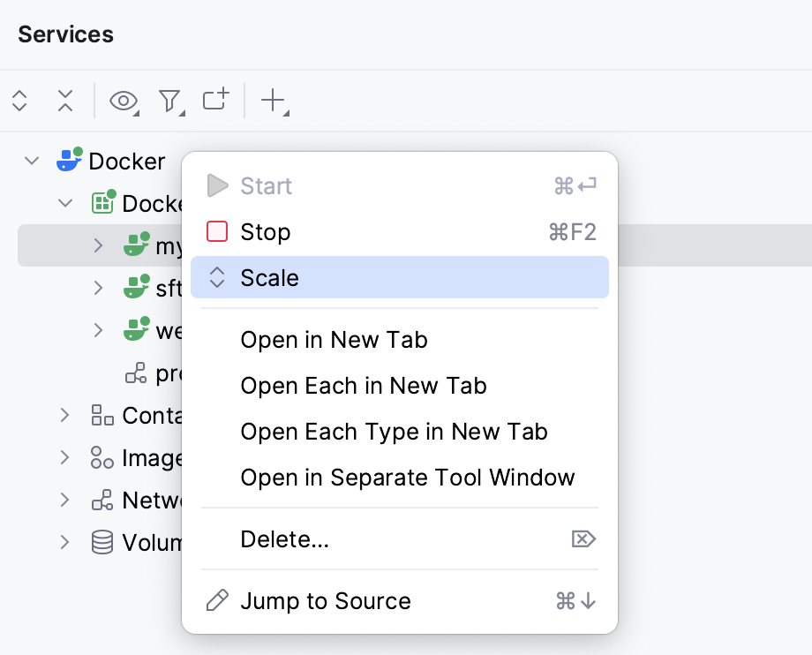Expand the Containers tree node
Image resolution: width=812 pixels, height=655 pixels.
(64, 415)
